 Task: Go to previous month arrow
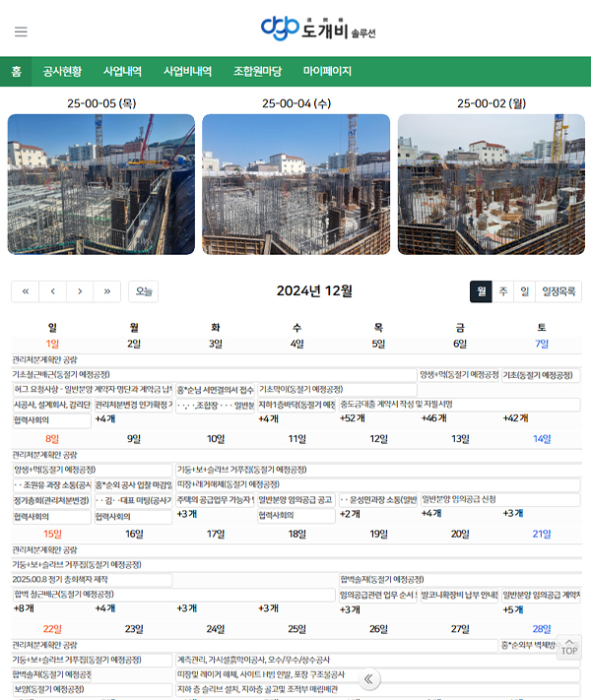(x=52, y=291)
